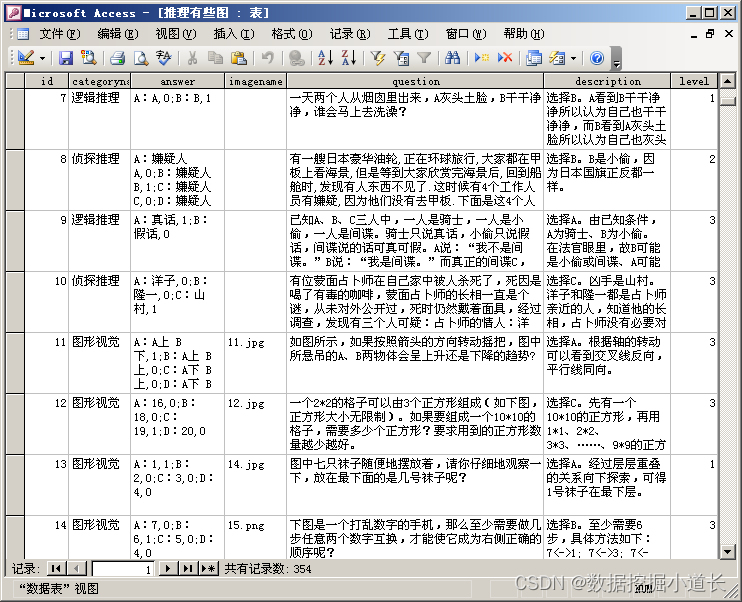Open the 记录(R) menu

350,34
